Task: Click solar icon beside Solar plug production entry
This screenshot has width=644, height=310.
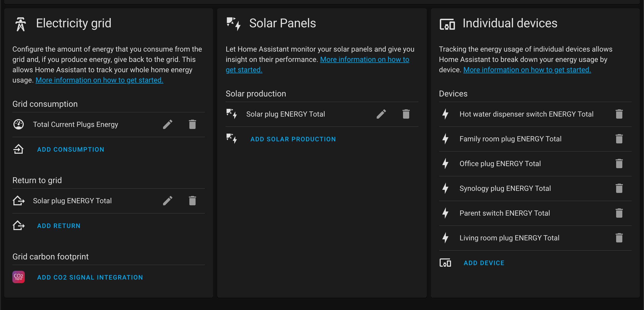Action: point(232,114)
